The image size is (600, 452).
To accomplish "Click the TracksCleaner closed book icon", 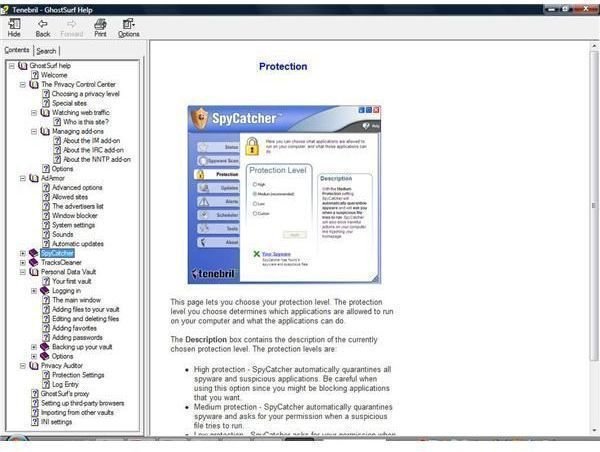I will [x=34, y=263].
